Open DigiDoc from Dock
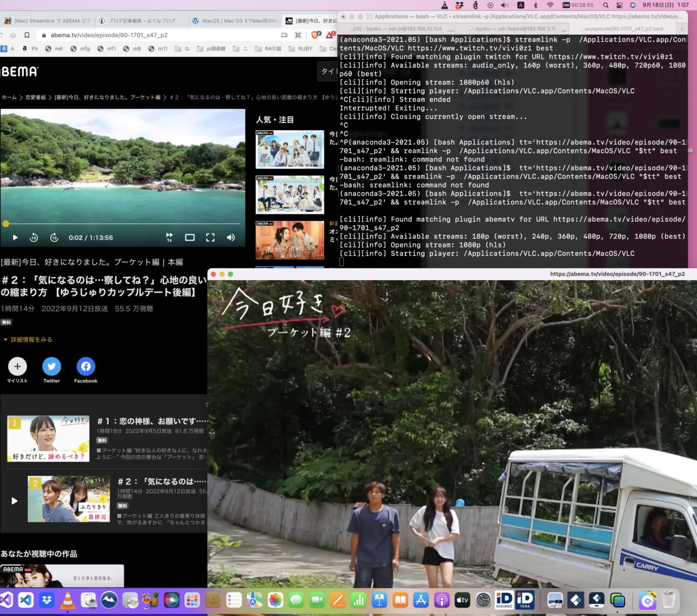 click(504, 600)
